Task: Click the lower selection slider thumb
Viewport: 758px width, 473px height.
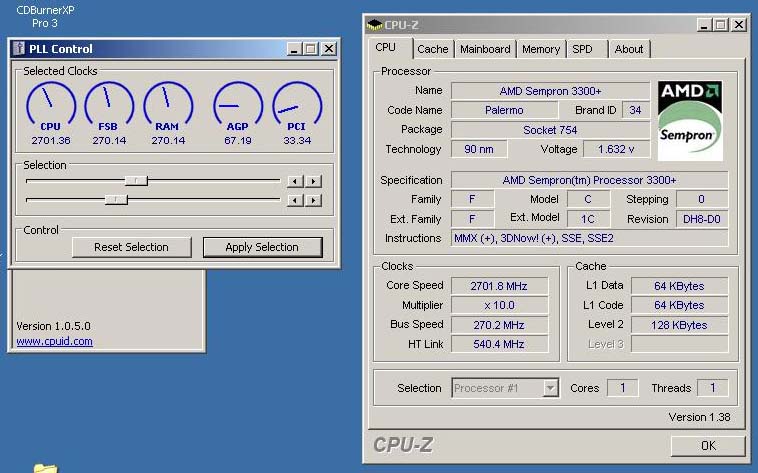Action: 116,200
